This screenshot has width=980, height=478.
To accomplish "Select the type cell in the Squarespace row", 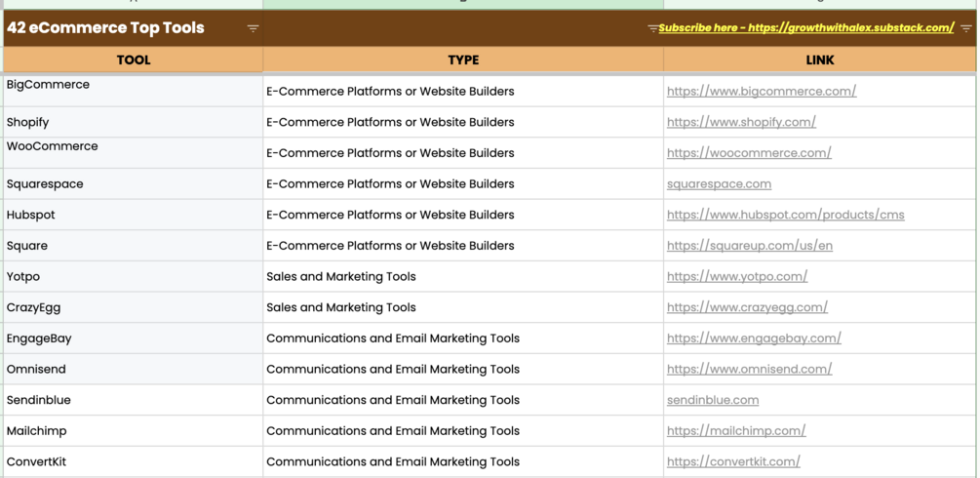I will click(463, 184).
